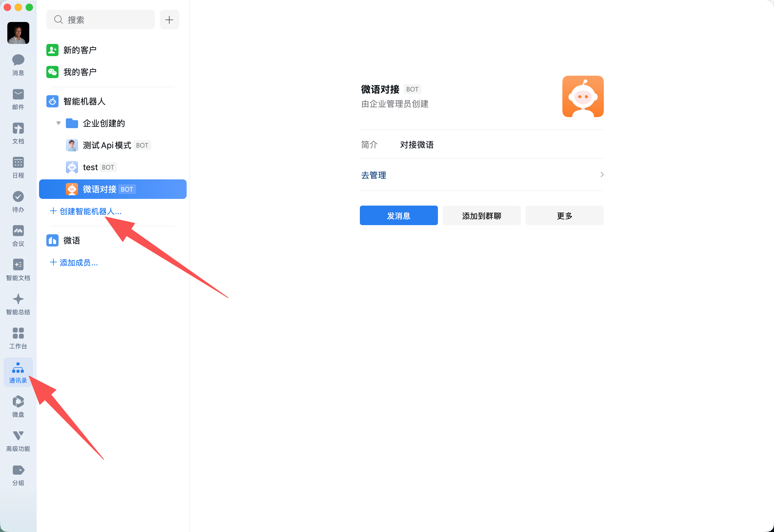Viewport: 774px width, 532px height.
Task: Click the user profile avatar
Action: [18, 33]
